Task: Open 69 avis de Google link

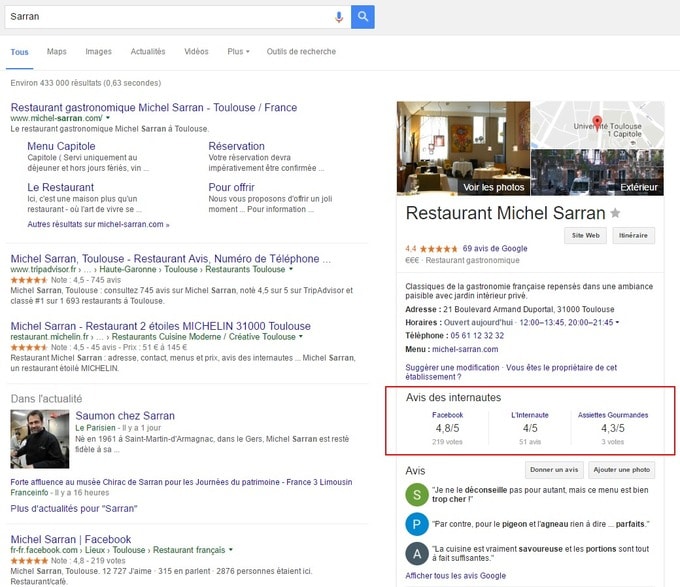Action: pos(495,249)
